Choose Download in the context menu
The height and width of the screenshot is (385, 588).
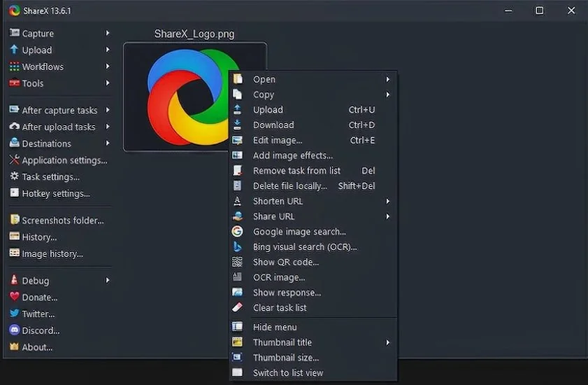point(313,125)
